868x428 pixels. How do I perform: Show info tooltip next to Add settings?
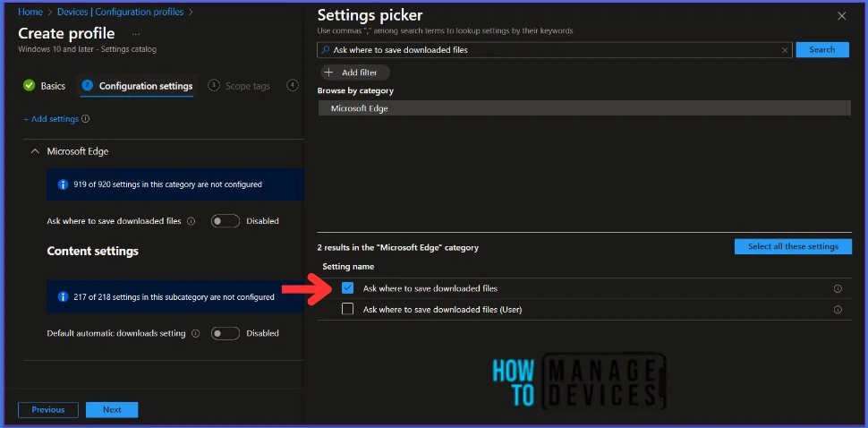[85, 119]
